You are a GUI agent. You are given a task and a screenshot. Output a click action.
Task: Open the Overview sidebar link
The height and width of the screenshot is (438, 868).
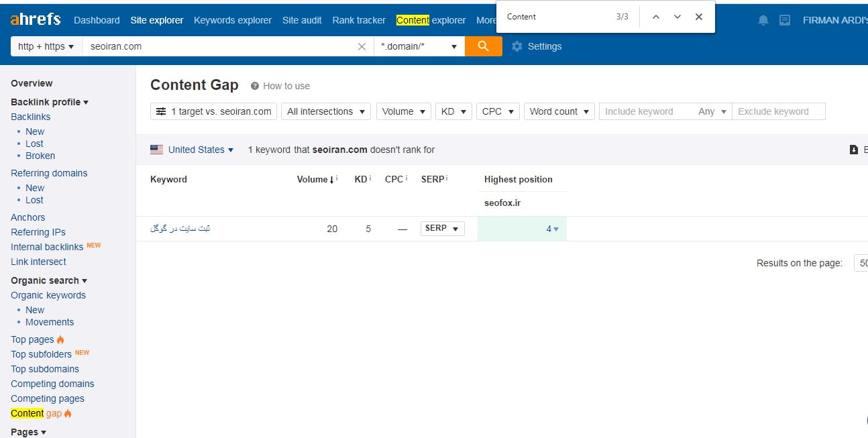[32, 83]
